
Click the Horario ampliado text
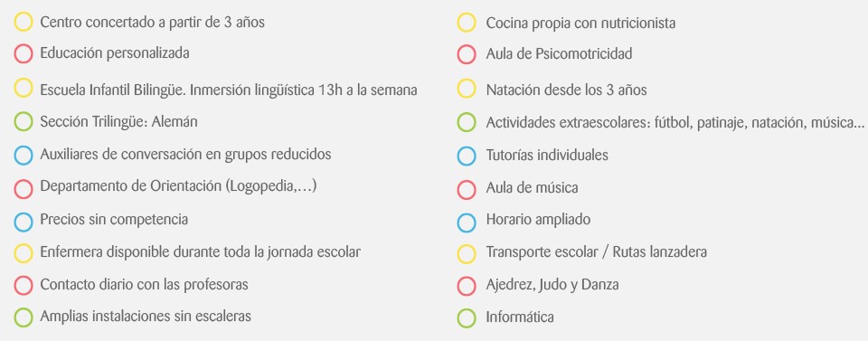(x=538, y=220)
